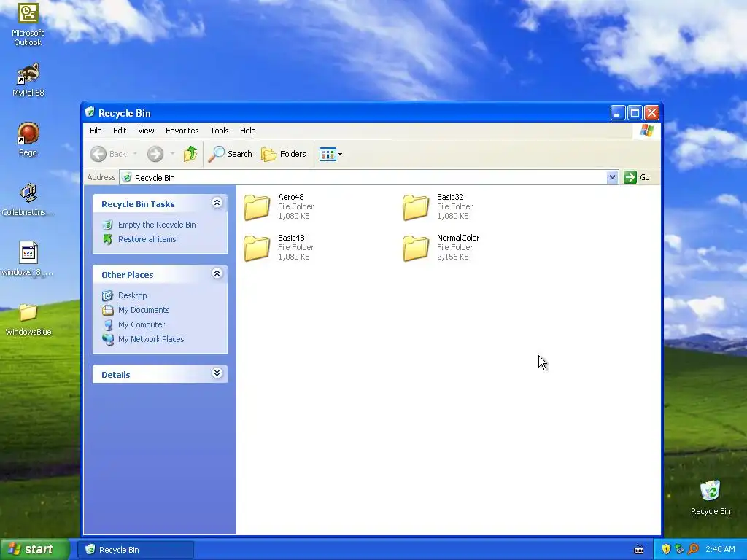Minimize the Recycle Bin window
This screenshot has width=747, height=560.
coord(618,113)
